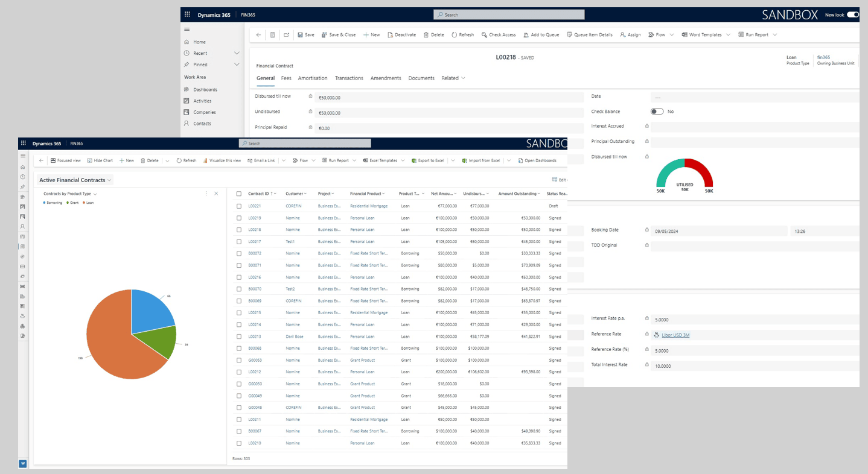The image size is (868, 474).
Task: Click Assign in the form toolbar
Action: coord(630,35)
